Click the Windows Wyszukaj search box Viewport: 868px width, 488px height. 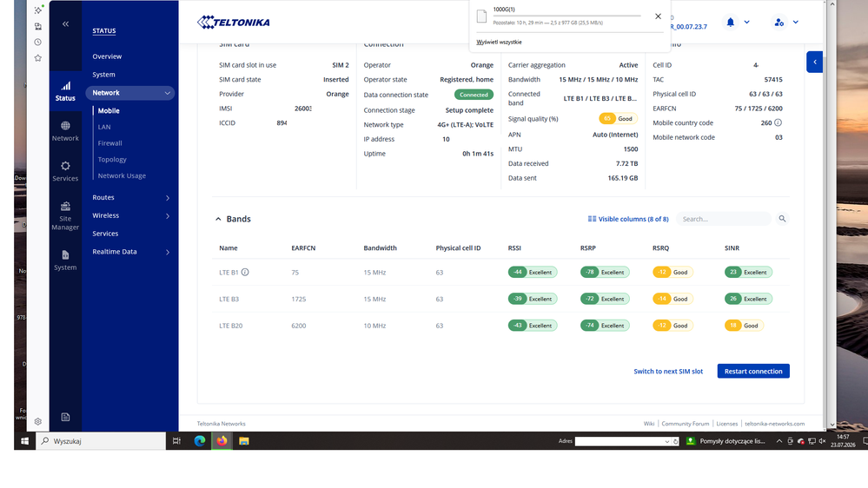pos(101,441)
